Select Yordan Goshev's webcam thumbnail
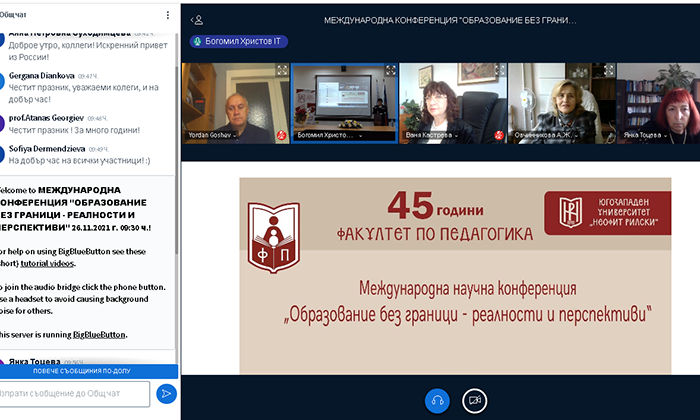The image size is (700, 420). (x=236, y=103)
